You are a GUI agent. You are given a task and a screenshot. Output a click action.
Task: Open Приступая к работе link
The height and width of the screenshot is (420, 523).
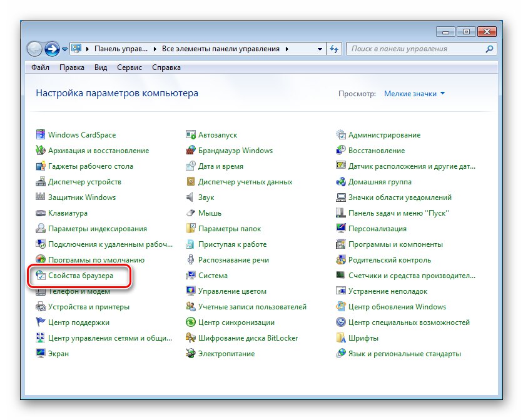click(x=233, y=244)
